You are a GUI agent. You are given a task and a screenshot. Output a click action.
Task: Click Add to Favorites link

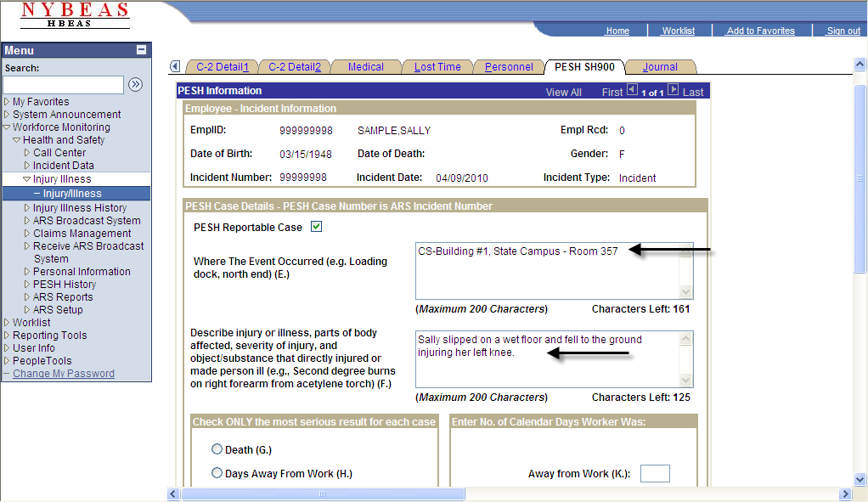click(x=761, y=31)
